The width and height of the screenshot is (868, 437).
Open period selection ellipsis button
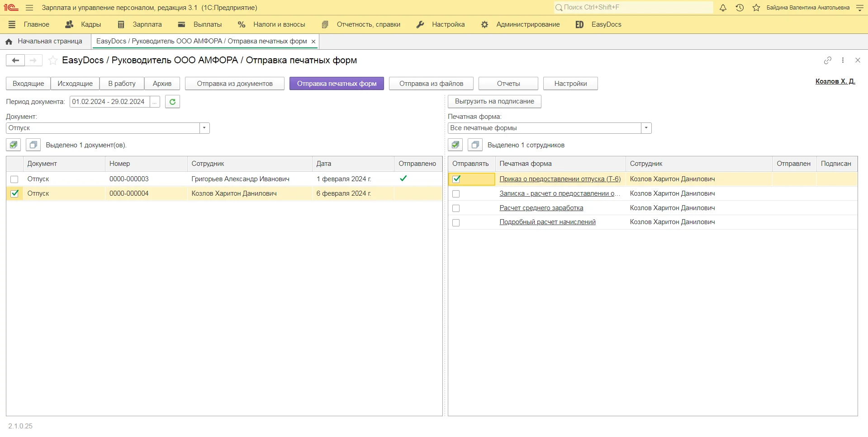(155, 102)
